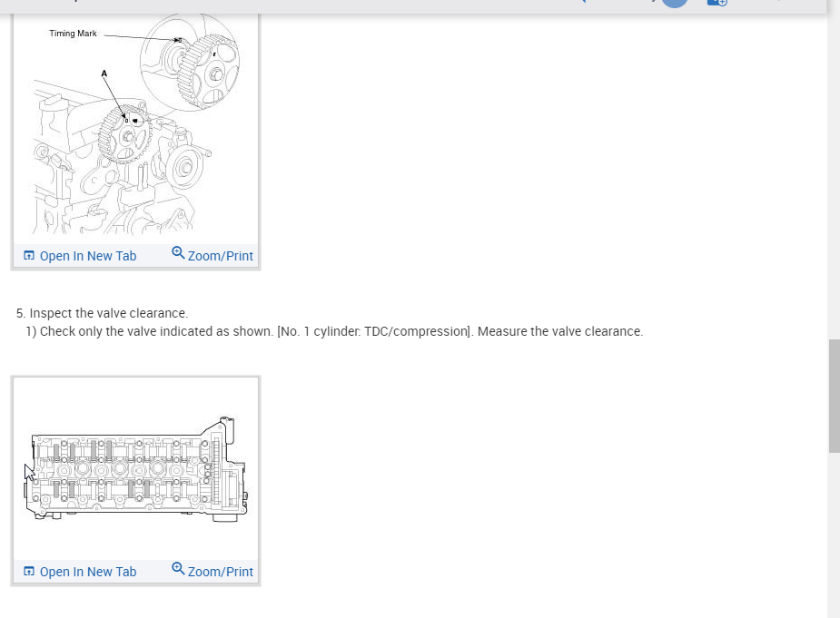This screenshot has width=840, height=618.
Task: Click the magnifier icon beside the cylinder head's Zoom/Print
Action: pos(178,569)
